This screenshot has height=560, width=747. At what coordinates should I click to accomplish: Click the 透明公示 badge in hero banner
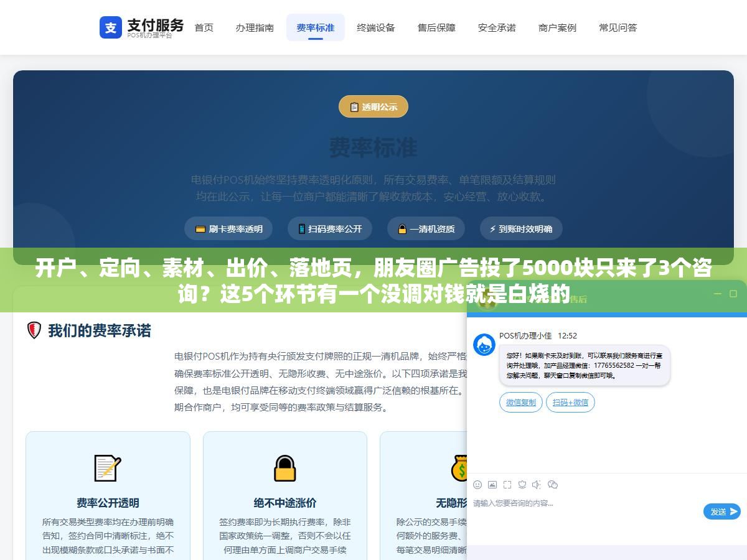373,106
